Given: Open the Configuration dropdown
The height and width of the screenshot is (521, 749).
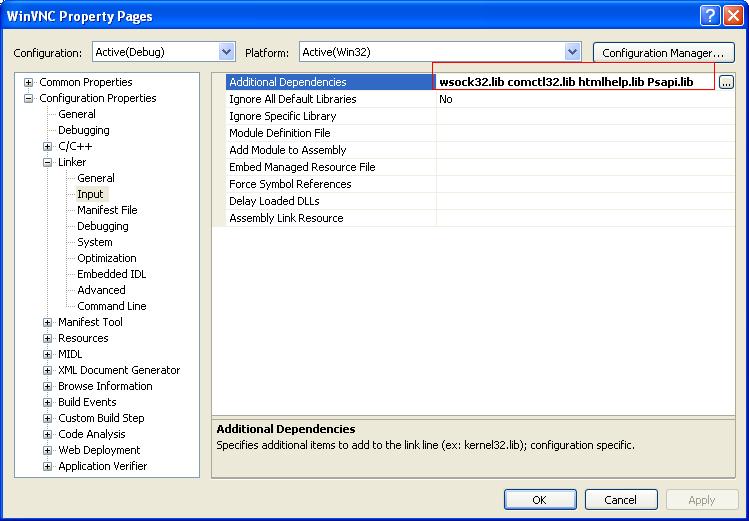Looking at the screenshot, I should pos(226,52).
